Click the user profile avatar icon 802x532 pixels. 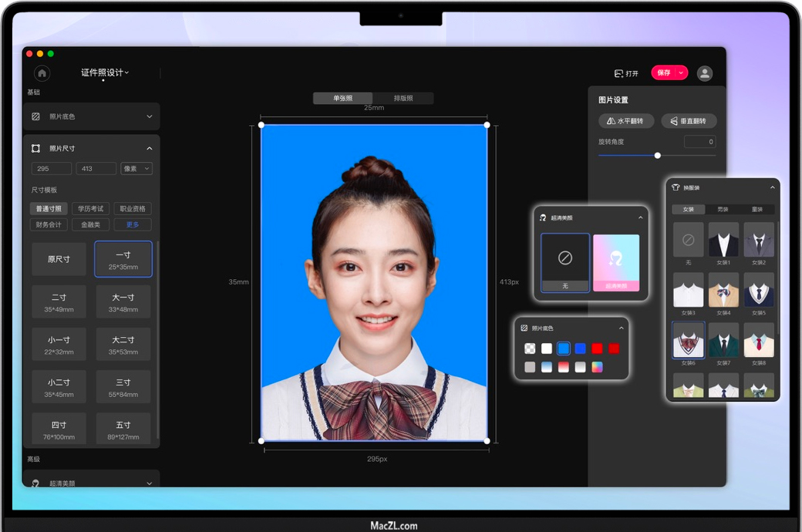[x=704, y=73]
